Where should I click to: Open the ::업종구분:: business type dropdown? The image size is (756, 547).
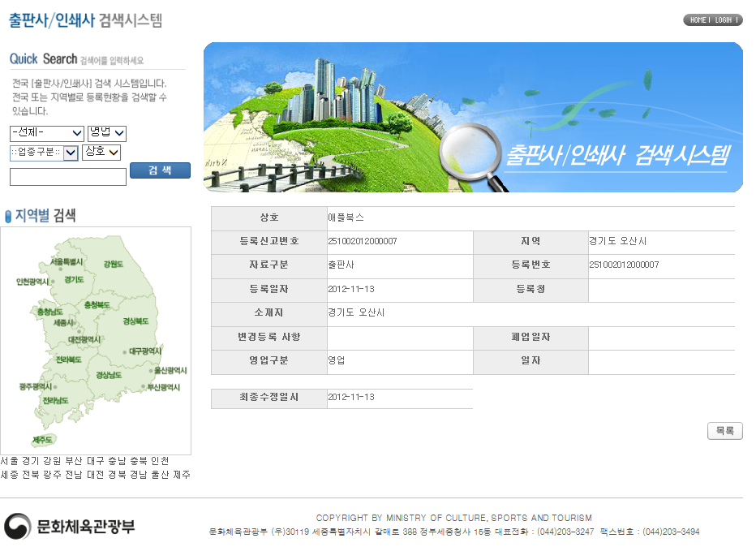[44, 152]
